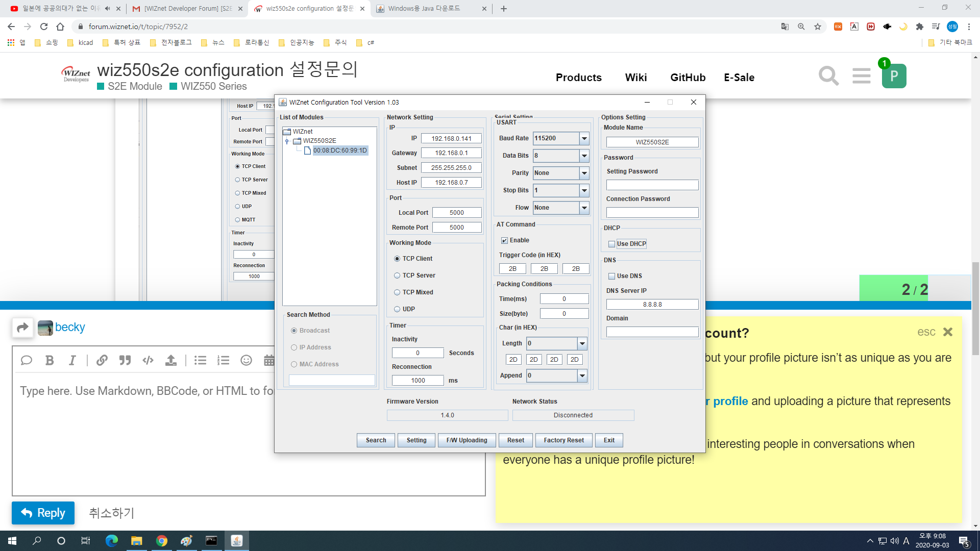Click the page vertical scrollbar thumb
The image size is (980, 551).
(975, 309)
